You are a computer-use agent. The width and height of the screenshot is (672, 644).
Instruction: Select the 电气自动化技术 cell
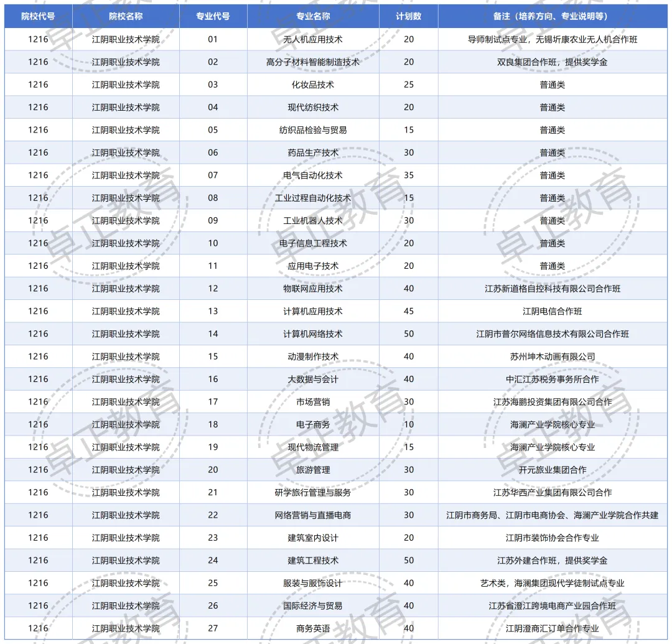click(313, 175)
